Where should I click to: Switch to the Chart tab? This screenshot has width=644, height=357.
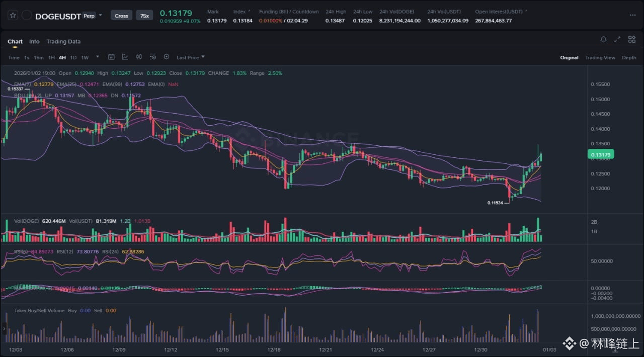coord(15,41)
